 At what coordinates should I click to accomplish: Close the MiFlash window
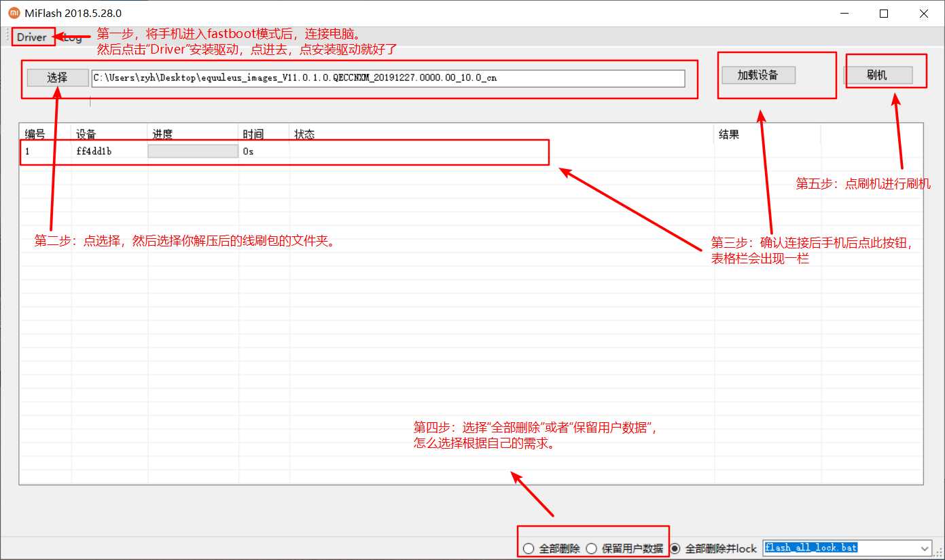point(924,13)
